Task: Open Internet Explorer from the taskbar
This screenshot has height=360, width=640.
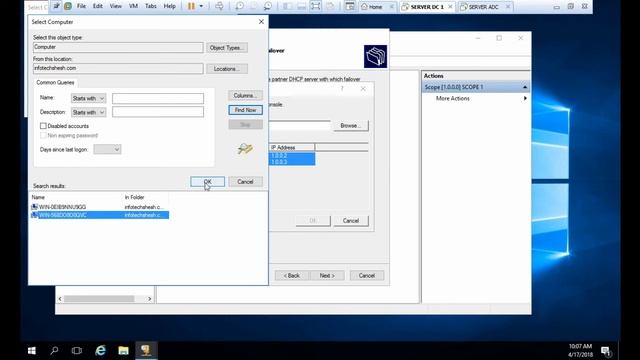Action: pos(100,351)
